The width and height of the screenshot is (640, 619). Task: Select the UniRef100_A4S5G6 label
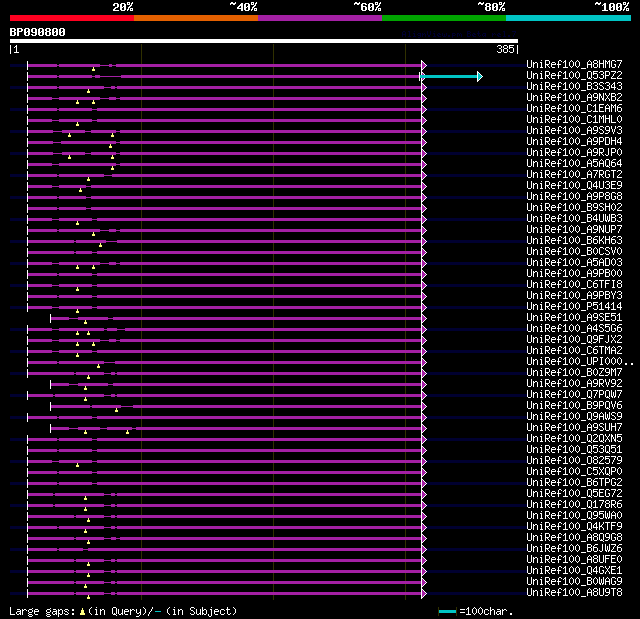tap(574, 328)
